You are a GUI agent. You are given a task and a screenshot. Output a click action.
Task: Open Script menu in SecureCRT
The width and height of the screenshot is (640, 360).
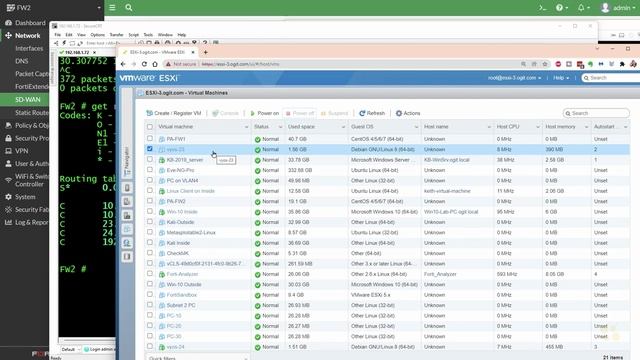click(x=133, y=35)
